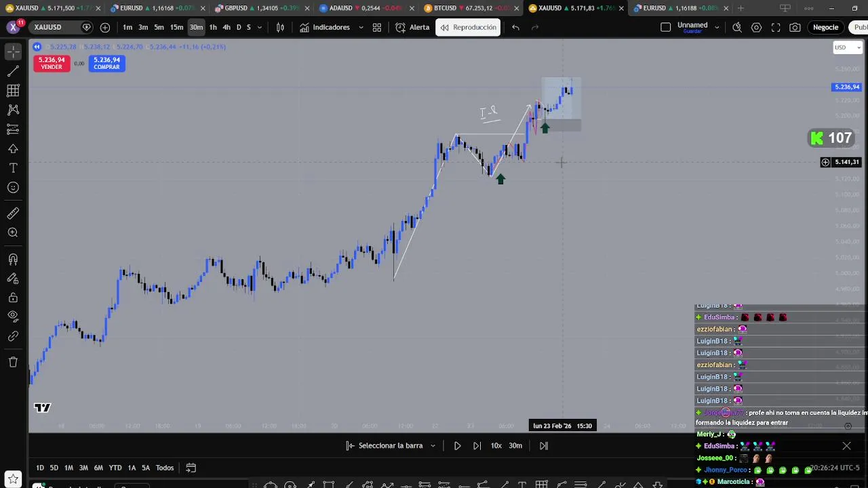
Task: Open chart settings gear icon
Action: (x=756, y=27)
